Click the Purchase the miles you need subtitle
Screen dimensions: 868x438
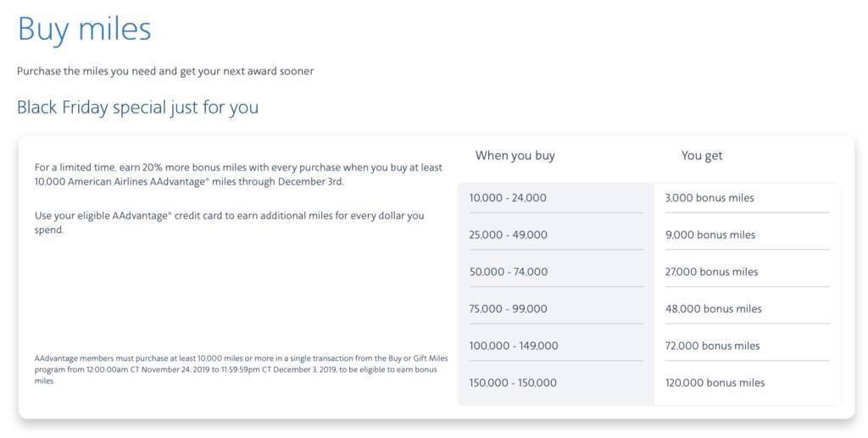165,71
